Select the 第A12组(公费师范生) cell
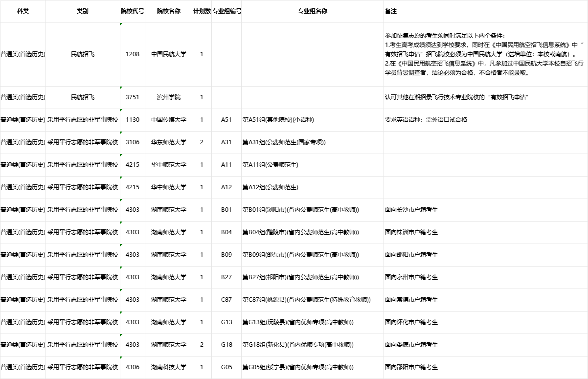This screenshot has width=588, height=379. click(x=270, y=187)
